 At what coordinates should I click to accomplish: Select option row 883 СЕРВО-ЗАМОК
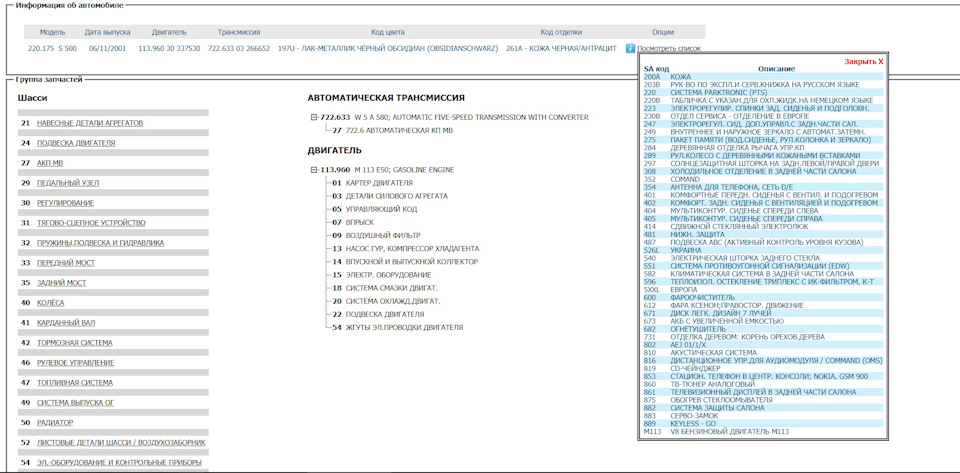pos(763,416)
